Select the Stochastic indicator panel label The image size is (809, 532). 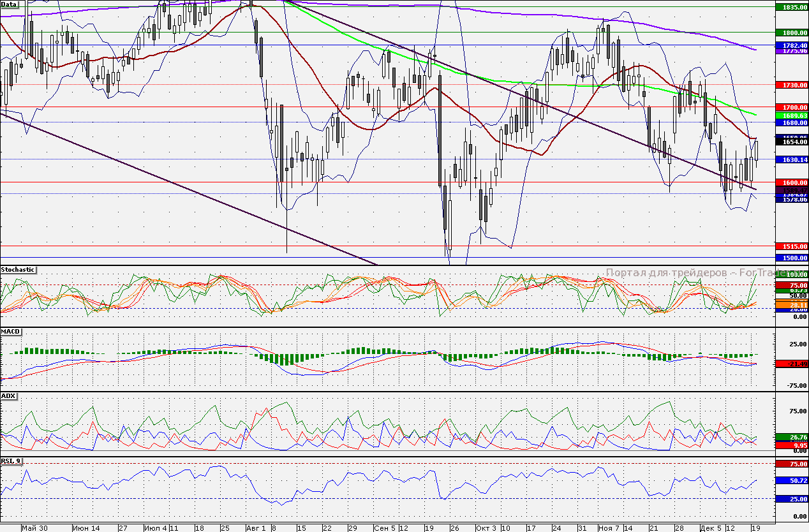point(18,270)
